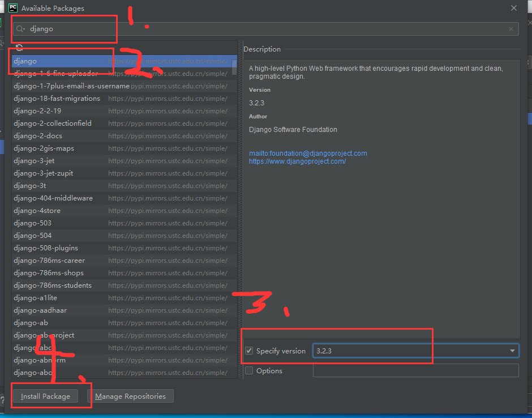Select the django-ab-project package
532x418 pixels.
click(124, 335)
